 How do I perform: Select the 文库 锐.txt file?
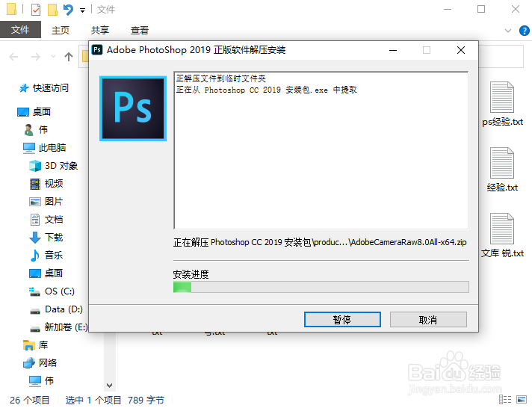tap(502, 235)
